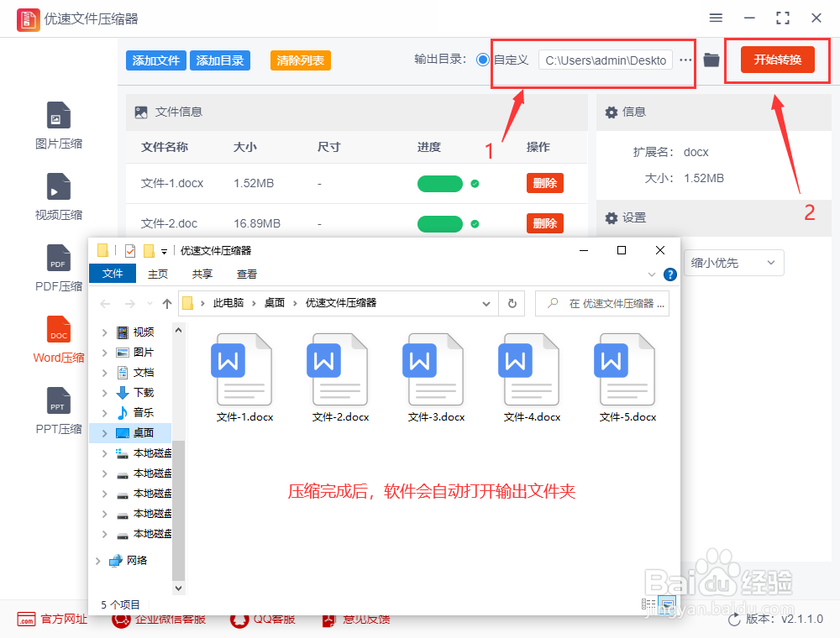Open the hamburger menu in compressor title bar
Viewport: 840px width, 638px height.
716,18
